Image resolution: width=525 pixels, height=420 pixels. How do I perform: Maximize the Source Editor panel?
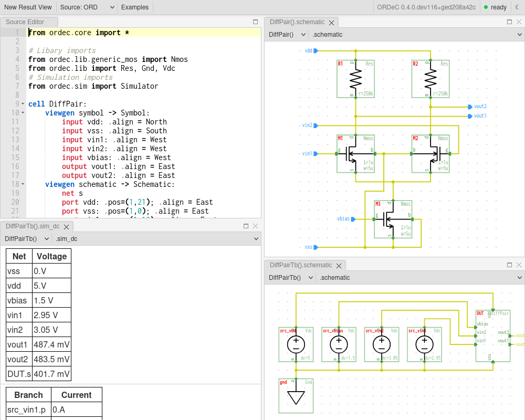pyautogui.click(x=256, y=22)
